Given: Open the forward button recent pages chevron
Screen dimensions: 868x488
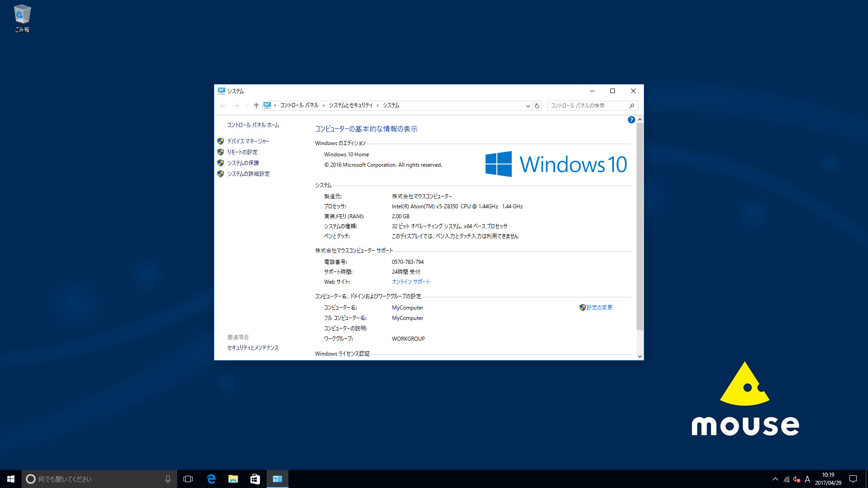Looking at the screenshot, I should [246, 105].
